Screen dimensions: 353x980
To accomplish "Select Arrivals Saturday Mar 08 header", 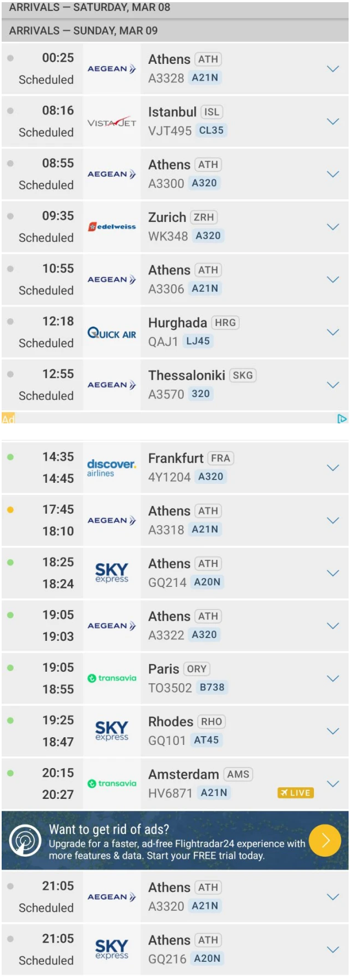I will (x=90, y=8).
